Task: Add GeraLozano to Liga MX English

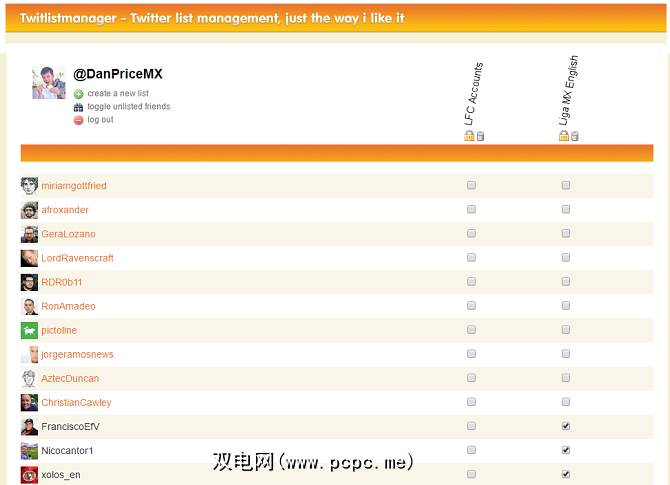Action: coord(566,233)
